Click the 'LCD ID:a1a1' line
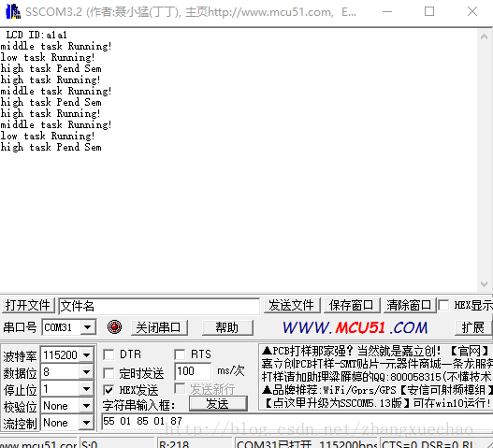Screen dimensions: 493x448 36,35
